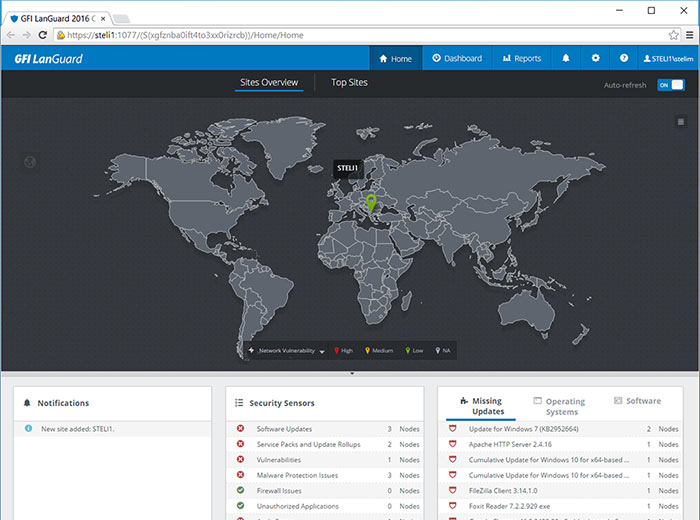Open the Dashboard tab

[x=457, y=58]
